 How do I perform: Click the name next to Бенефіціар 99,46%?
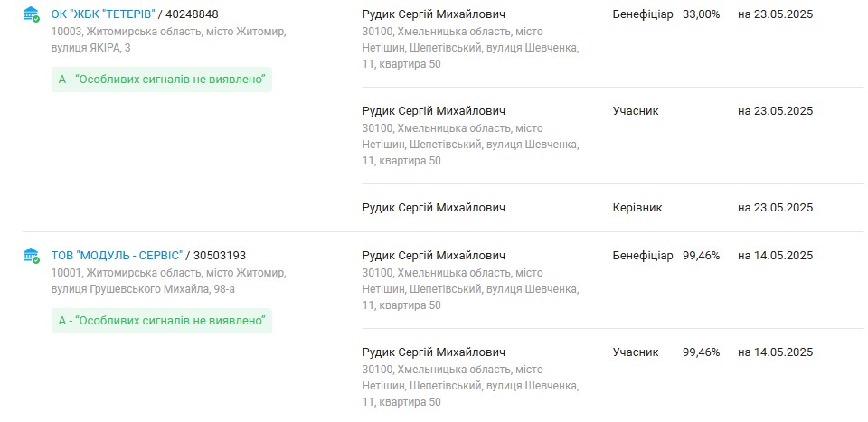[x=433, y=256]
